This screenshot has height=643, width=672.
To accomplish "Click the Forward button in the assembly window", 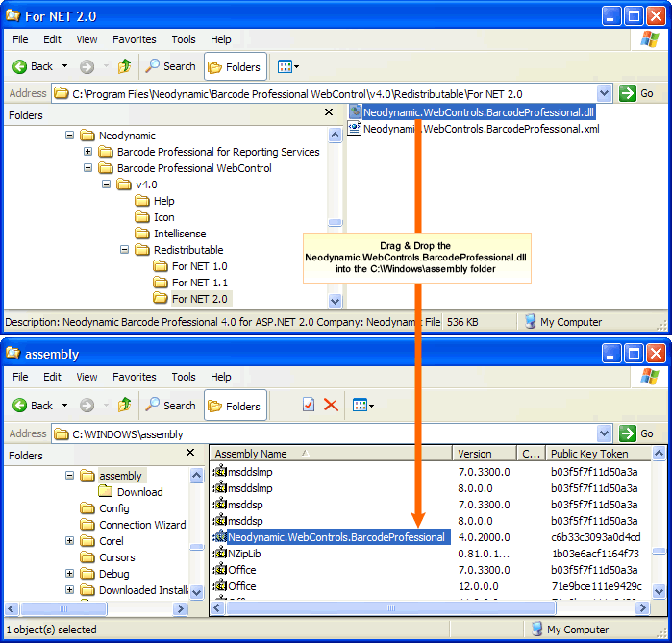I will pyautogui.click(x=87, y=406).
